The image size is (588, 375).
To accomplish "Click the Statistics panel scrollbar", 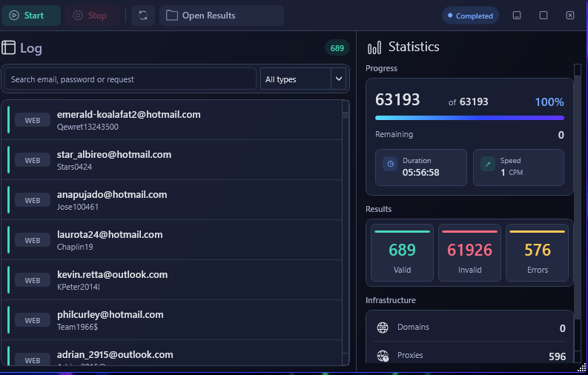I will click(578, 213).
